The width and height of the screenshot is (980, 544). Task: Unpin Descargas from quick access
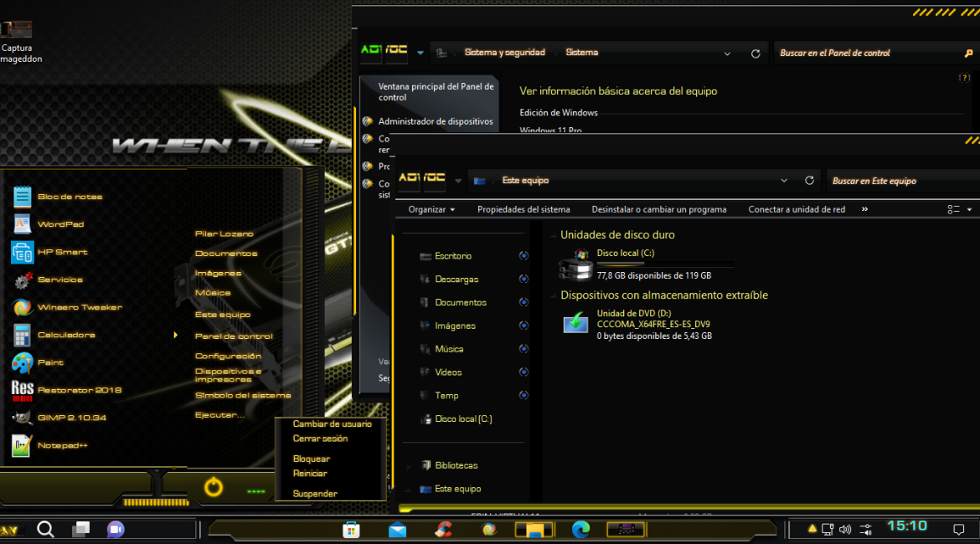[524, 280]
